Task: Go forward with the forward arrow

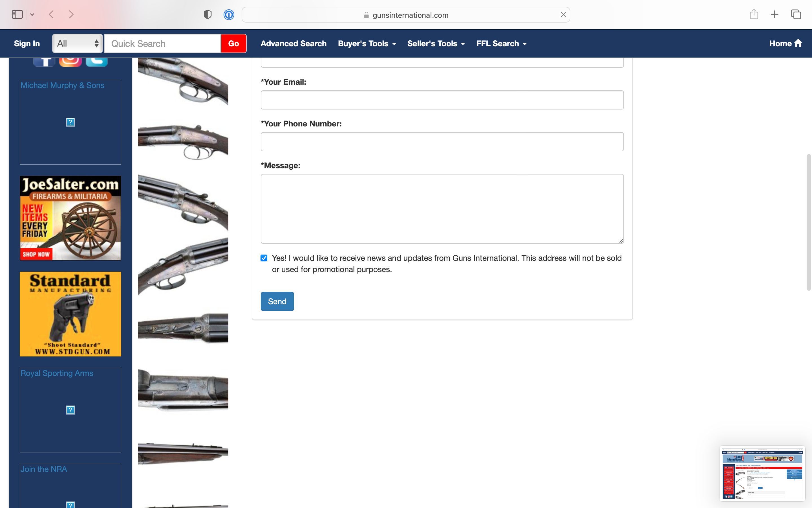Action: point(71,14)
